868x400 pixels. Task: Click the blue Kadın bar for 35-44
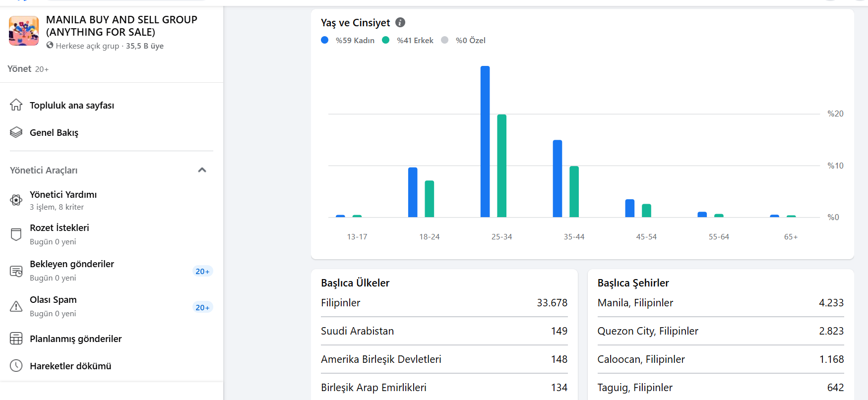point(558,178)
